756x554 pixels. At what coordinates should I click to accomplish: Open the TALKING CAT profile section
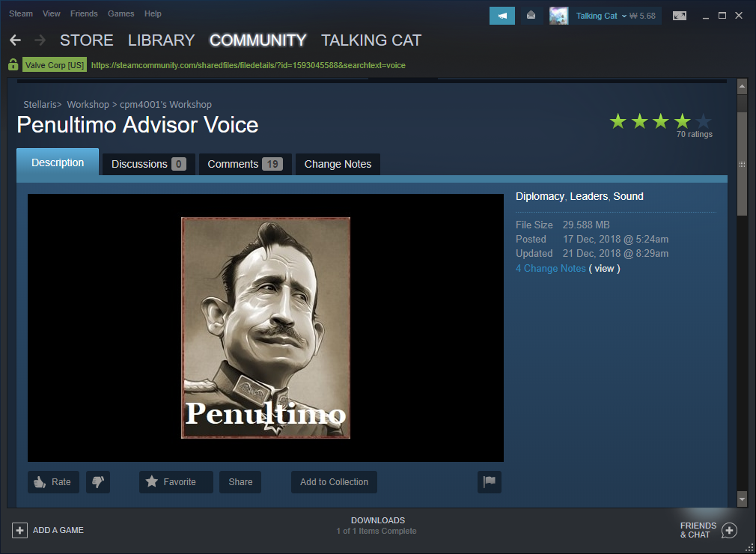pos(371,40)
